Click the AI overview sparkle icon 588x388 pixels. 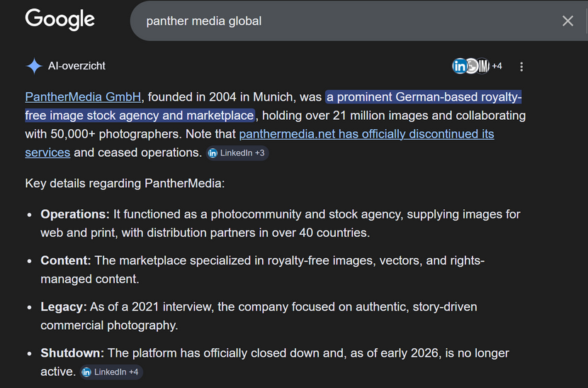tap(34, 66)
